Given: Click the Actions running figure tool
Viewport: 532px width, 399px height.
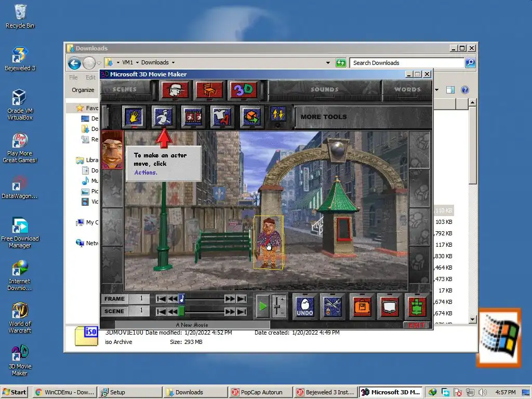Looking at the screenshot, I should tap(163, 117).
